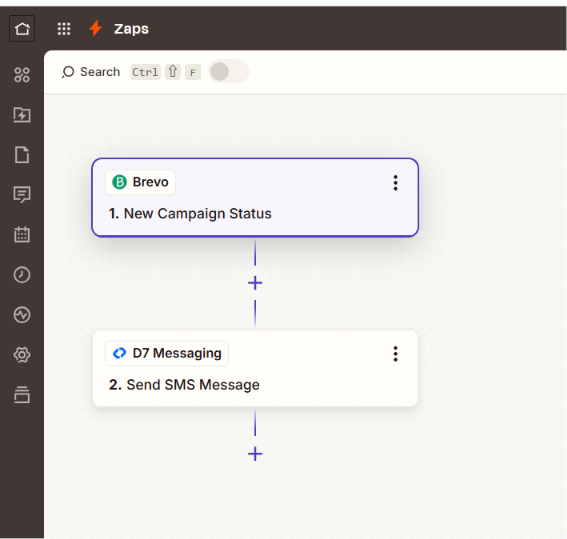This screenshot has width=567, height=539.
Task: Open sidebar apps/dashboard icon
Action: [22, 75]
